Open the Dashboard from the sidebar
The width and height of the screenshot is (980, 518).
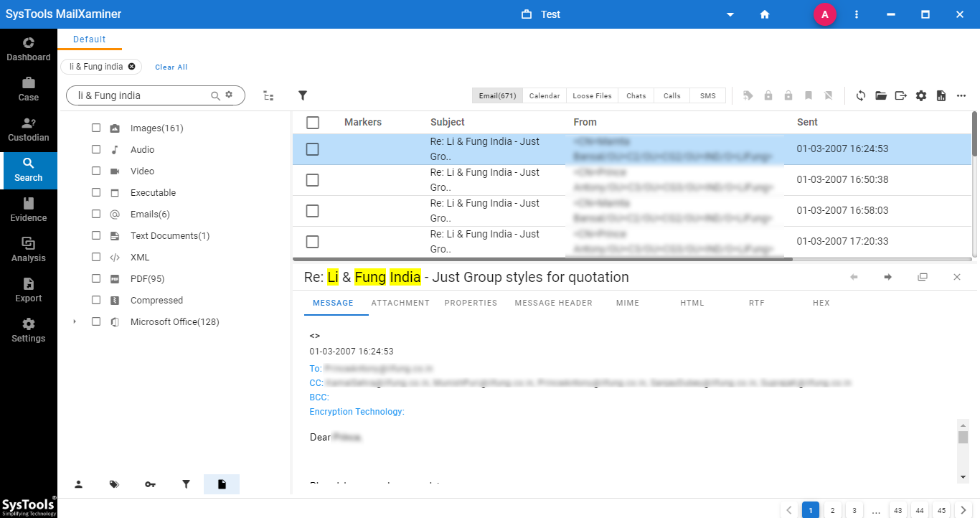click(x=29, y=50)
